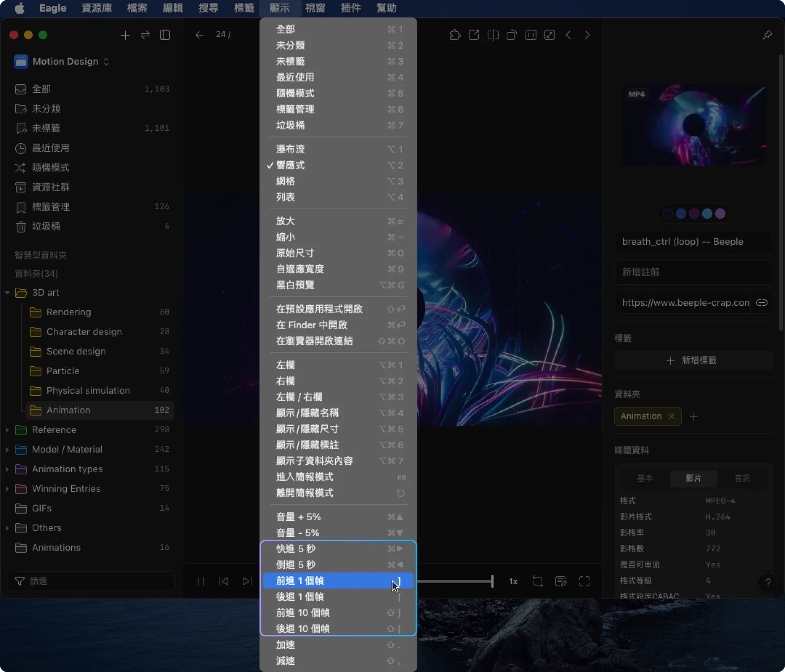This screenshot has width=785, height=672.
Task: Toggle the sidebar layout icon
Action: [x=165, y=35]
